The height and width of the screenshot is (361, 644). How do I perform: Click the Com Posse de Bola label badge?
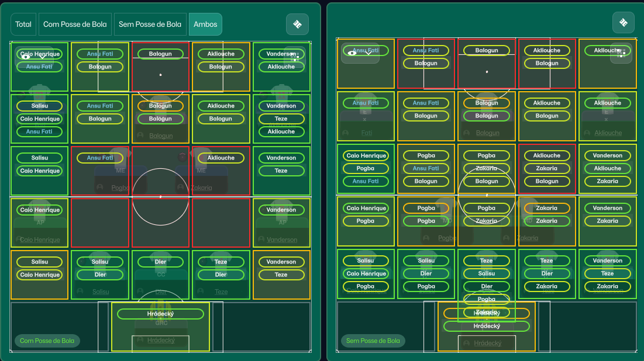(47, 341)
